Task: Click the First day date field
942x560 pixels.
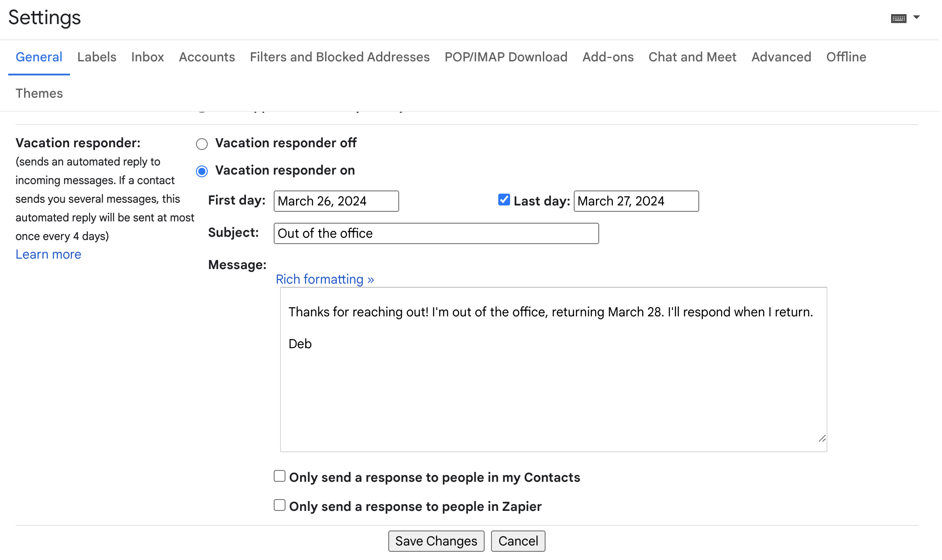Action: (336, 201)
